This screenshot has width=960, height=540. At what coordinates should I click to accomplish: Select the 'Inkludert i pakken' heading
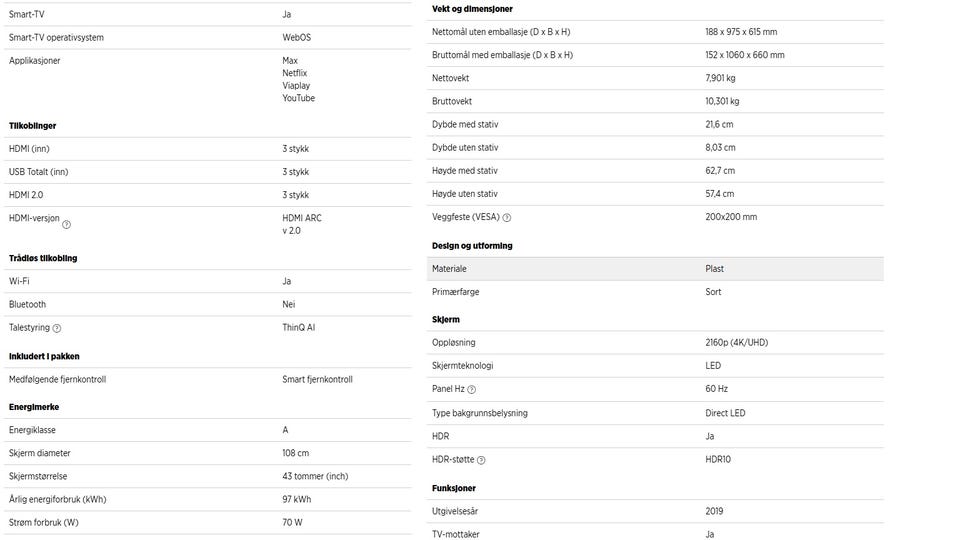[44, 356]
